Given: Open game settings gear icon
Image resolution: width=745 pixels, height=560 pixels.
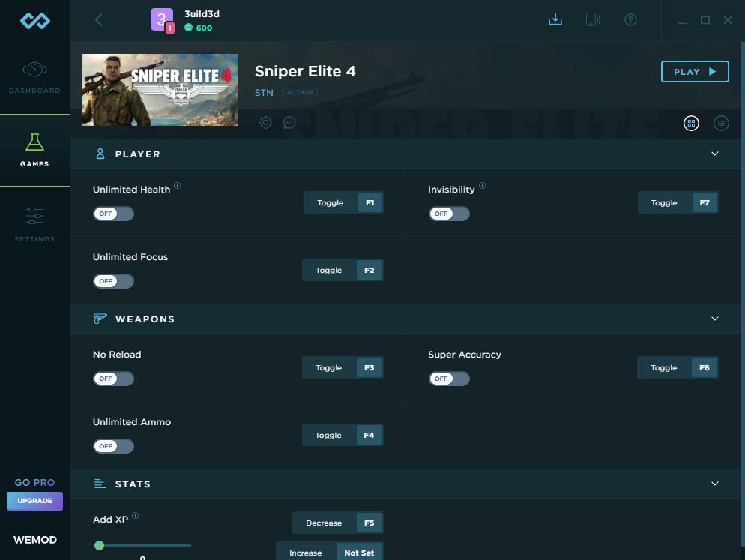Looking at the screenshot, I should [265, 123].
